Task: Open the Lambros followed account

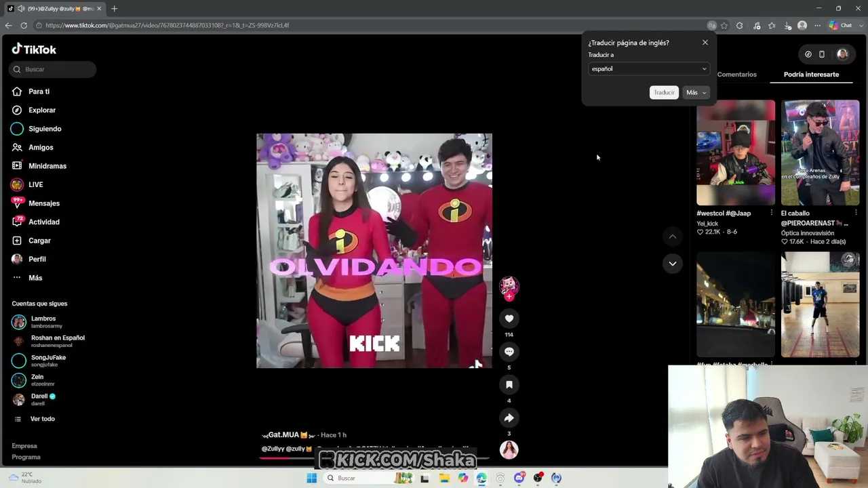Action: point(43,322)
